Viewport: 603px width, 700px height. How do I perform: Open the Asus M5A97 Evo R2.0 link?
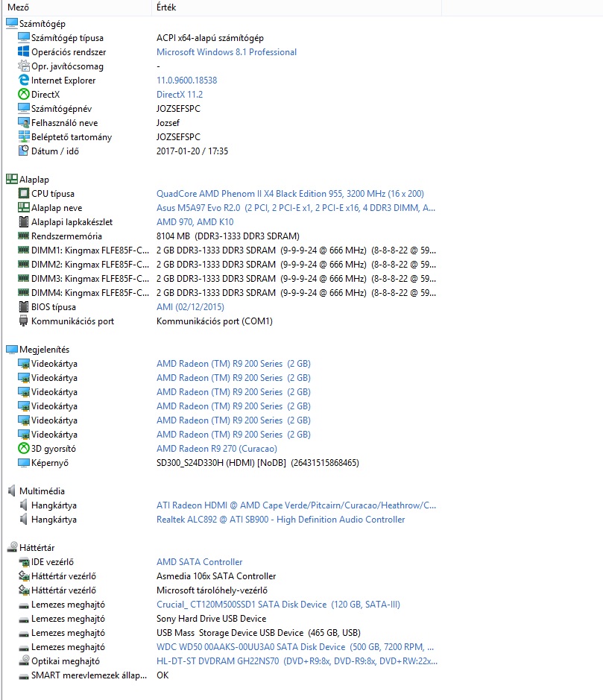[x=295, y=207]
